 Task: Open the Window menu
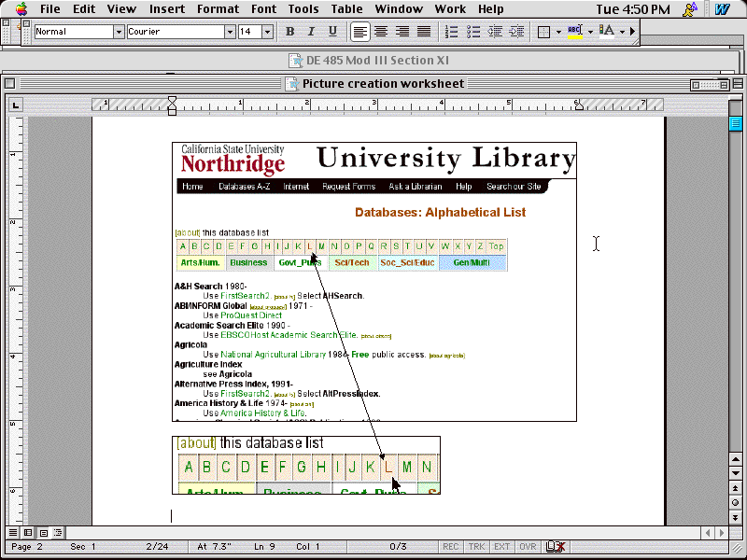399,9
